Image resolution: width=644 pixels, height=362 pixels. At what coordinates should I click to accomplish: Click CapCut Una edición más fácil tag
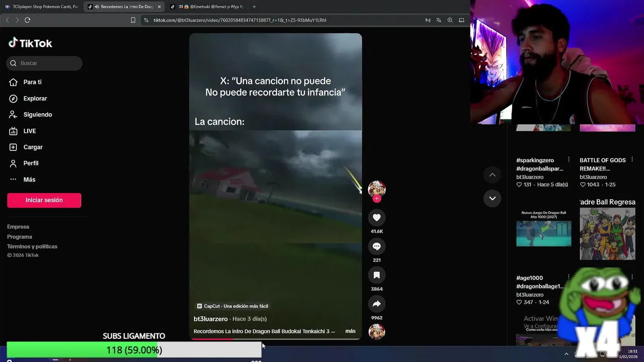[x=232, y=306]
